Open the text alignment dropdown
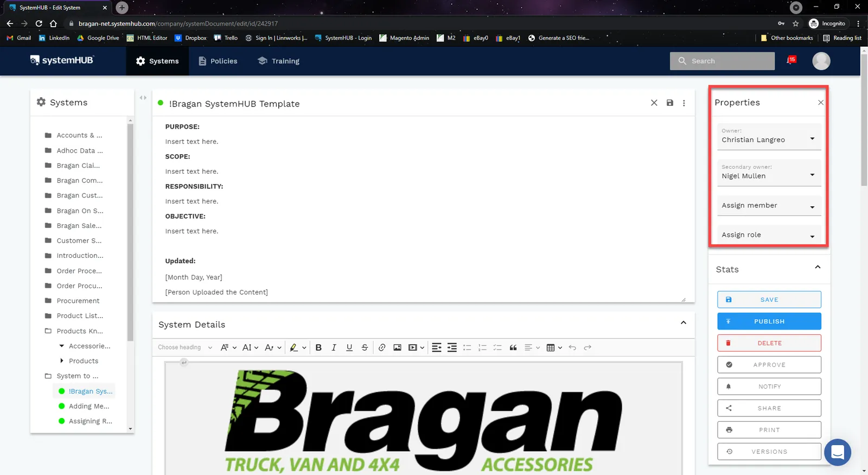Screen dimensions: 868x475 532,347
